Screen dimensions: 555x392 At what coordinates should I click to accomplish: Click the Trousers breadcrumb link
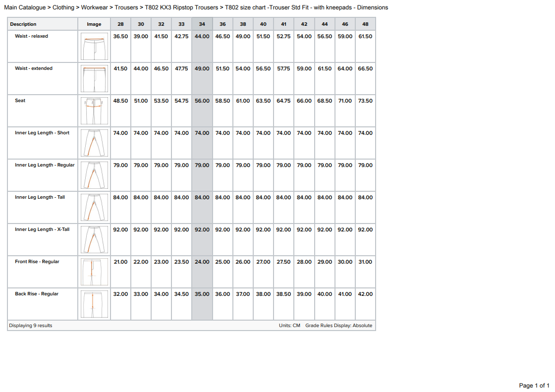point(126,7)
